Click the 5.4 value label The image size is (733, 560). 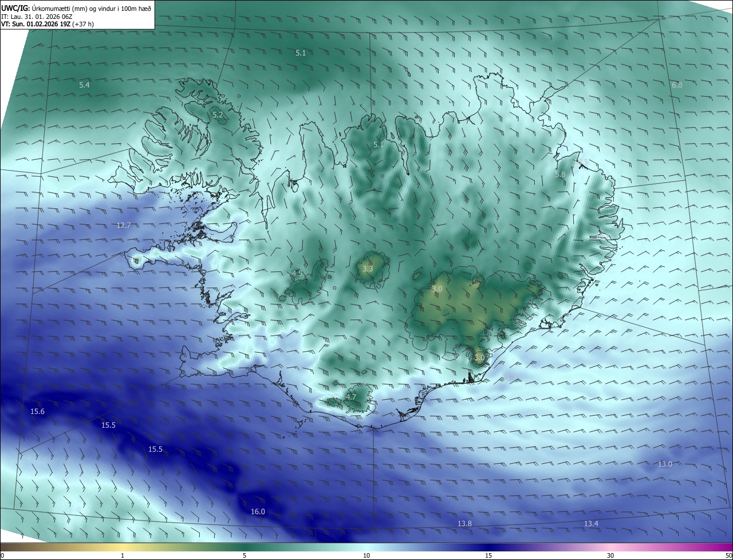[x=84, y=85]
